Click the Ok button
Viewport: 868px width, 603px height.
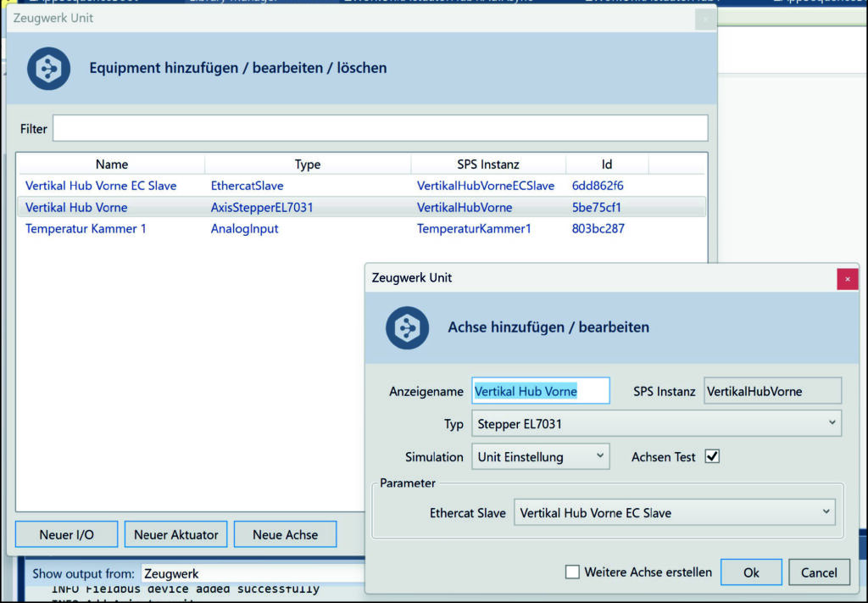751,572
